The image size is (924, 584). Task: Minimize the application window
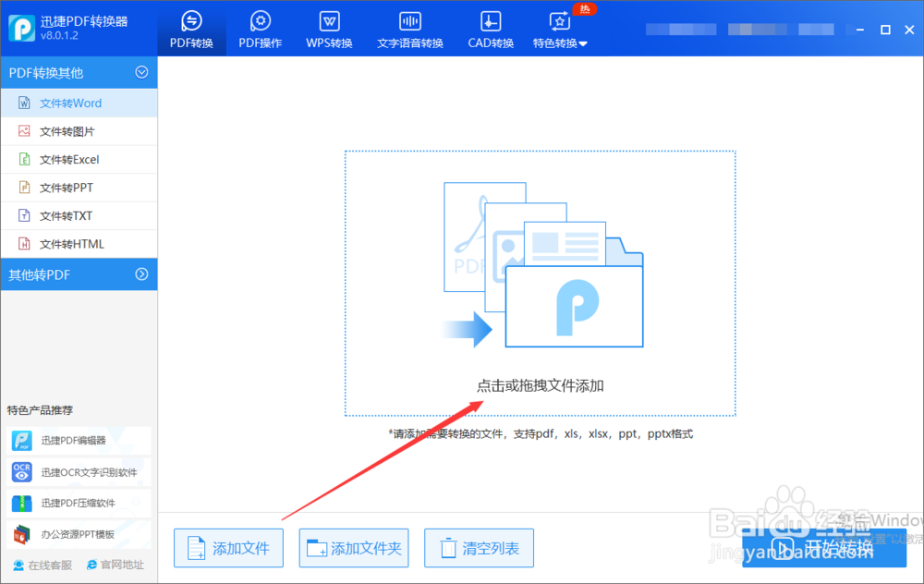point(859,30)
